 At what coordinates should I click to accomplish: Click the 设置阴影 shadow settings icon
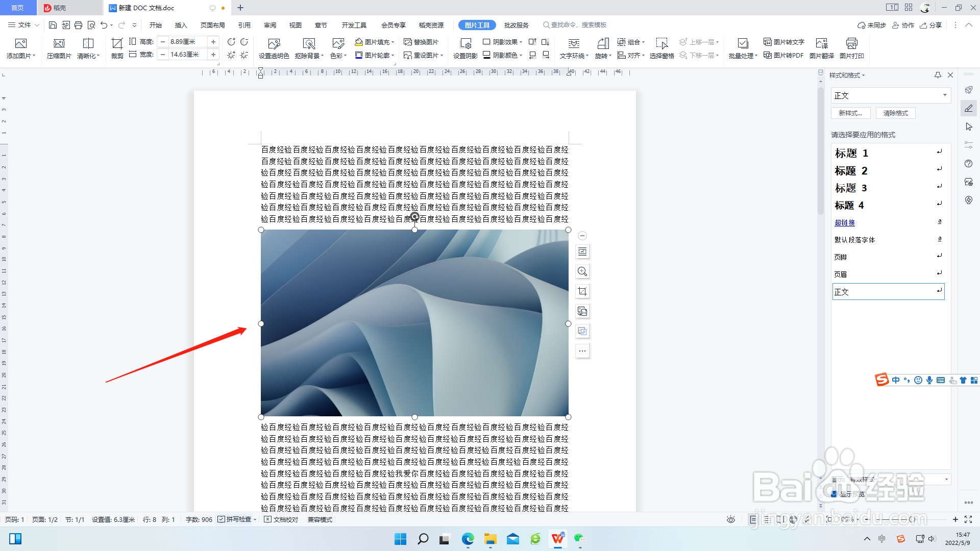click(x=465, y=43)
